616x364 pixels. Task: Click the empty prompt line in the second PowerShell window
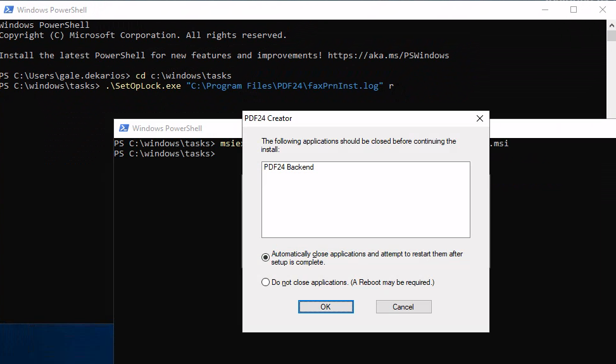165,154
